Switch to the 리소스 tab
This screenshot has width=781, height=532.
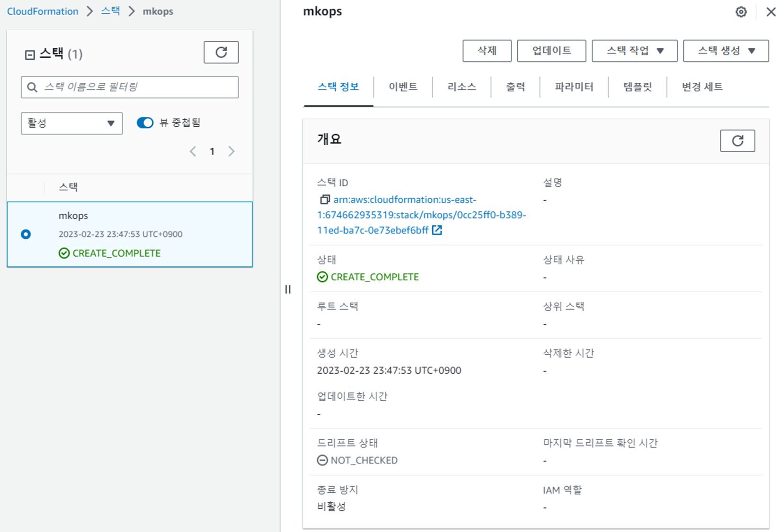click(x=461, y=87)
